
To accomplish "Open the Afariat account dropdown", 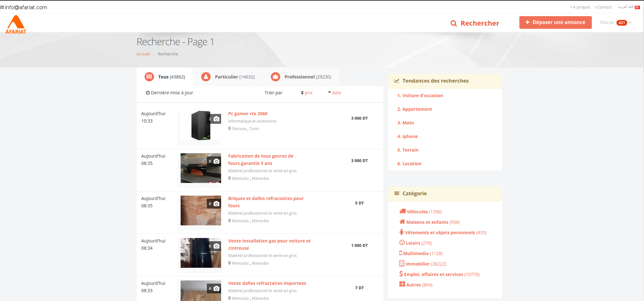I will coord(615,22).
